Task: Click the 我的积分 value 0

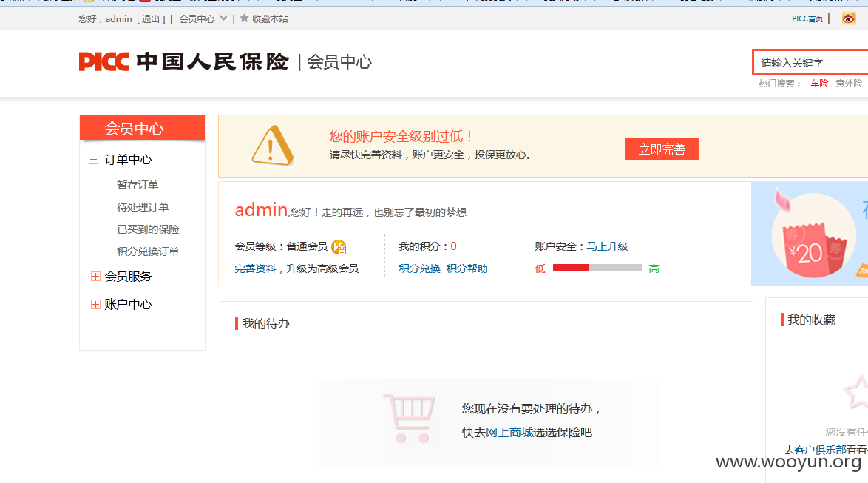Action: click(453, 246)
